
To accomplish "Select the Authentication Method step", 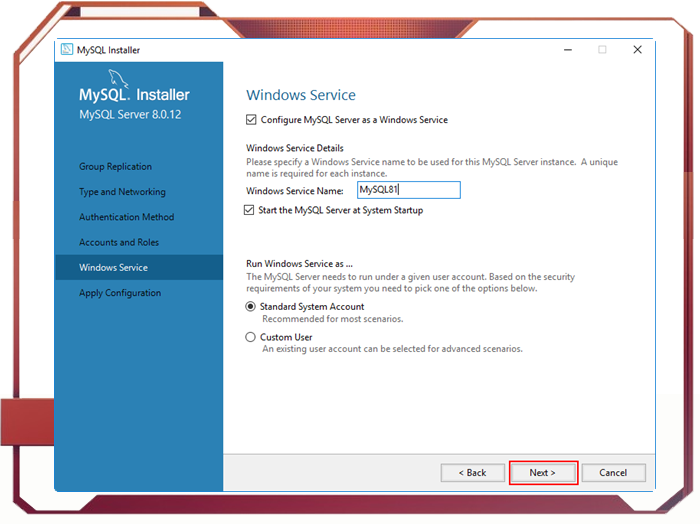I will pos(126,217).
